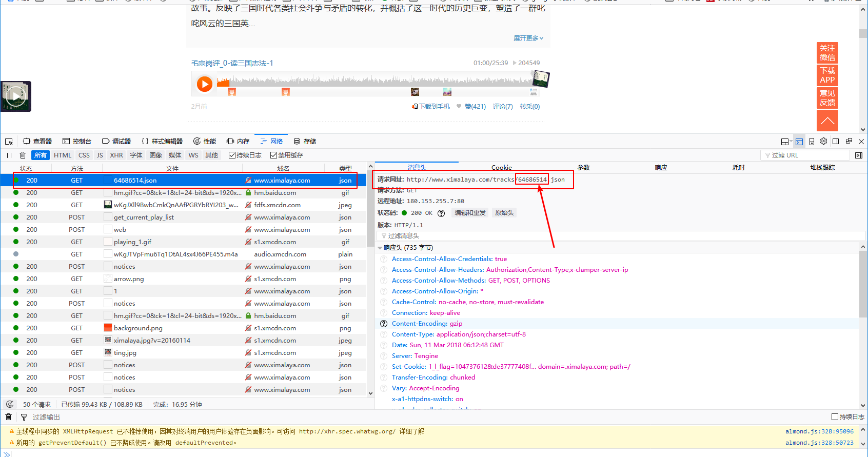Click the 原始头 raw headers button
Image resolution: width=868 pixels, height=457 pixels.
[x=504, y=213]
